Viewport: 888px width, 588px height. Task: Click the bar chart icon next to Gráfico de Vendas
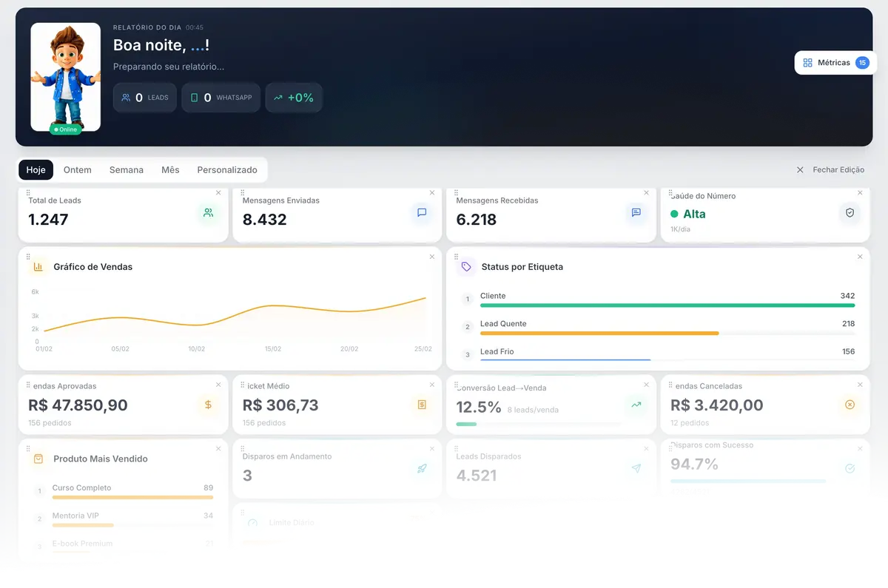coord(38,266)
